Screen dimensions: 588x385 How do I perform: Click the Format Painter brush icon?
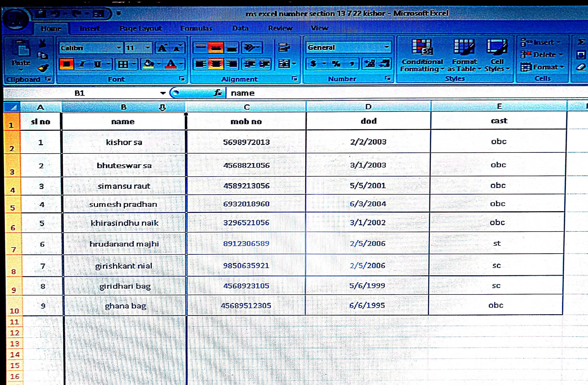click(x=43, y=68)
